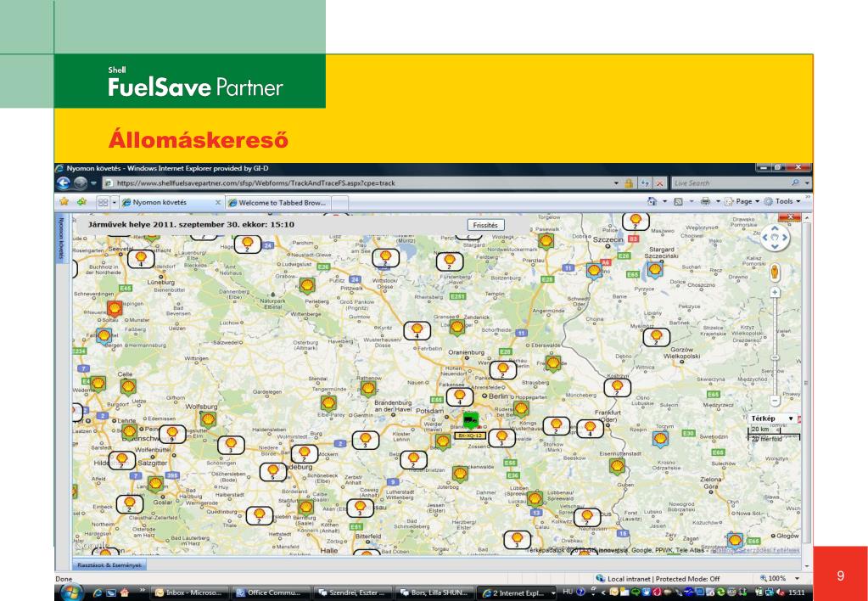Click into the Live Search box
This screenshot has height=601, width=868.
[730, 183]
